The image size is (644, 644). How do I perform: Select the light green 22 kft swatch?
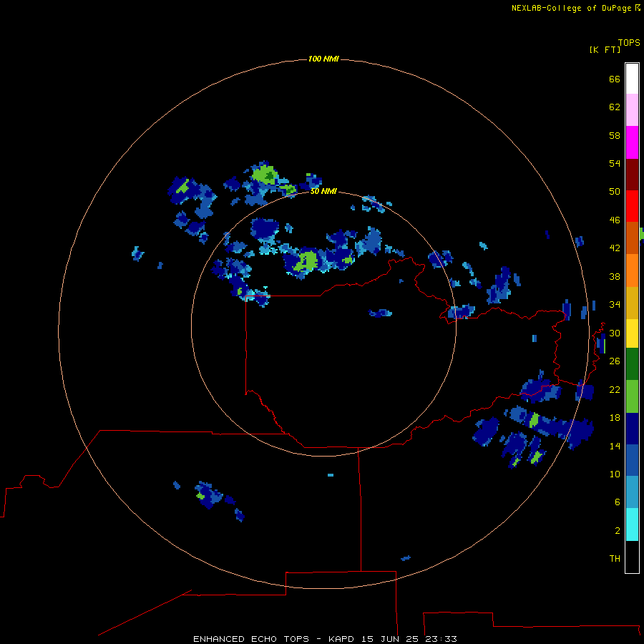pyautogui.click(x=632, y=396)
